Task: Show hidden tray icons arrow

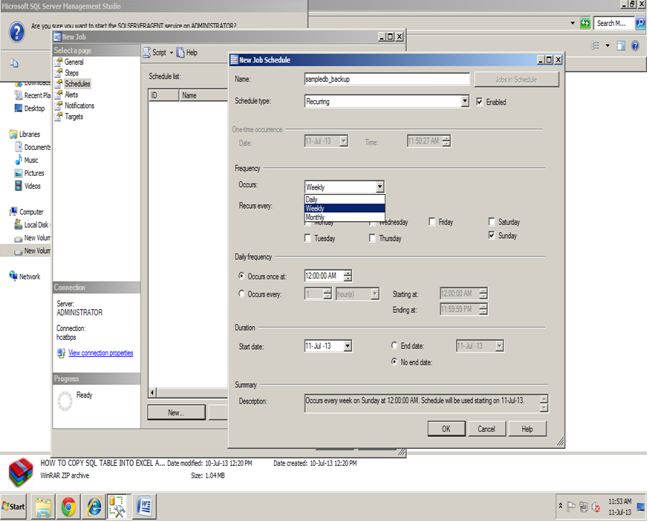Action: [560, 505]
